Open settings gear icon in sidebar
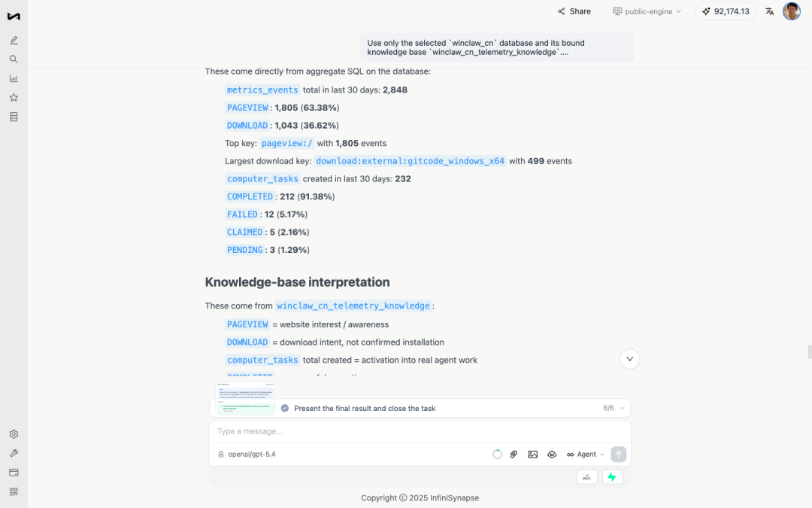The width and height of the screenshot is (812, 508). 14,434
